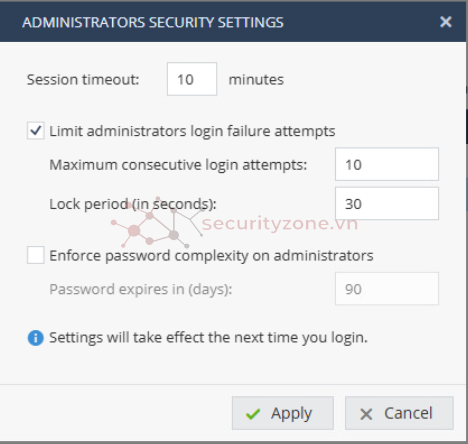This screenshot has width=468, height=444.
Task: Click the dialog title bar text
Action: tap(153, 22)
